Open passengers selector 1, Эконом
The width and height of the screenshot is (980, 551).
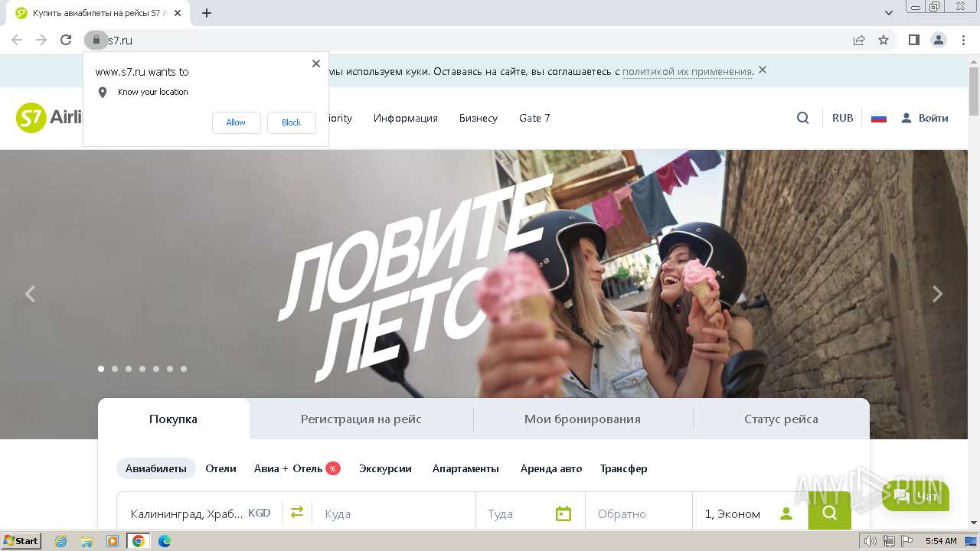[x=750, y=513]
